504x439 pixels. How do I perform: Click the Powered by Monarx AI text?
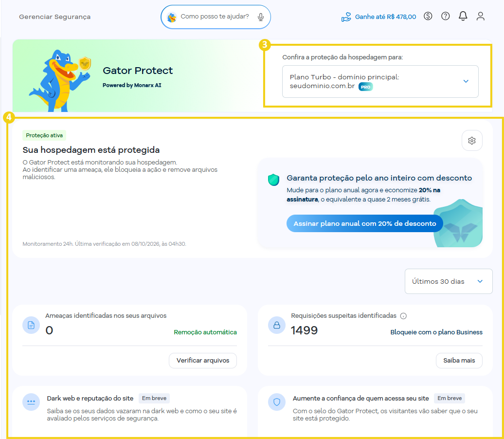pyautogui.click(x=132, y=85)
